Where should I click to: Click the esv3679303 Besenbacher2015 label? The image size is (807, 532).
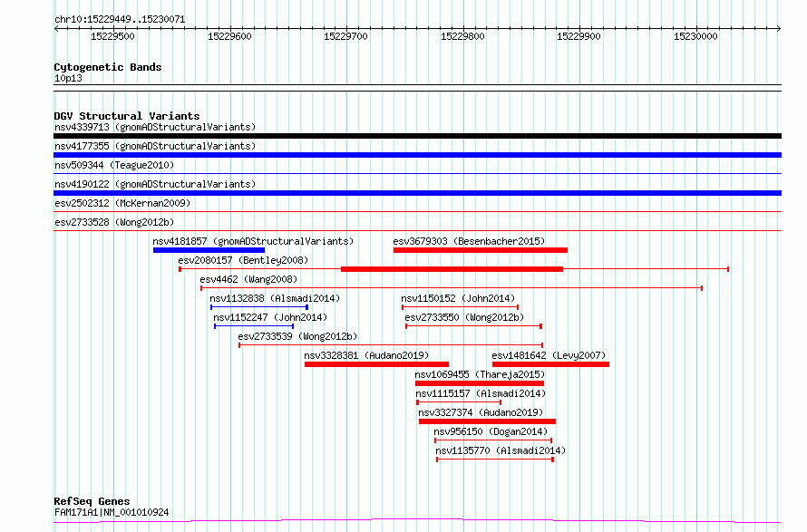[x=469, y=241]
